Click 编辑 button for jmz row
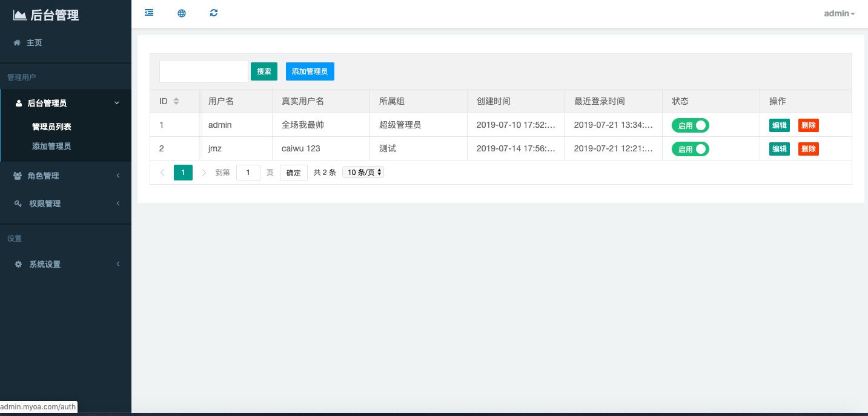 tap(780, 149)
